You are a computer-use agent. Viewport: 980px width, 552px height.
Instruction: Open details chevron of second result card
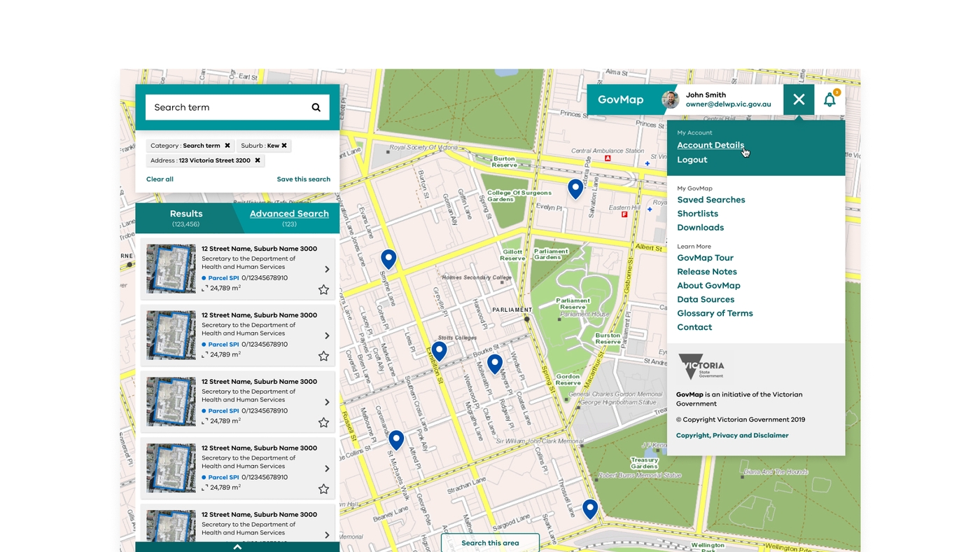pos(327,336)
